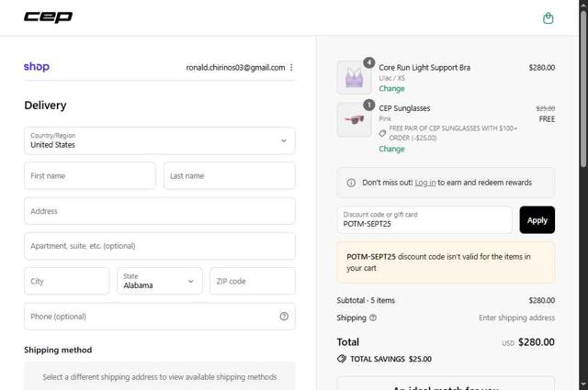
Task: Apply the discount code
Action: (x=537, y=220)
